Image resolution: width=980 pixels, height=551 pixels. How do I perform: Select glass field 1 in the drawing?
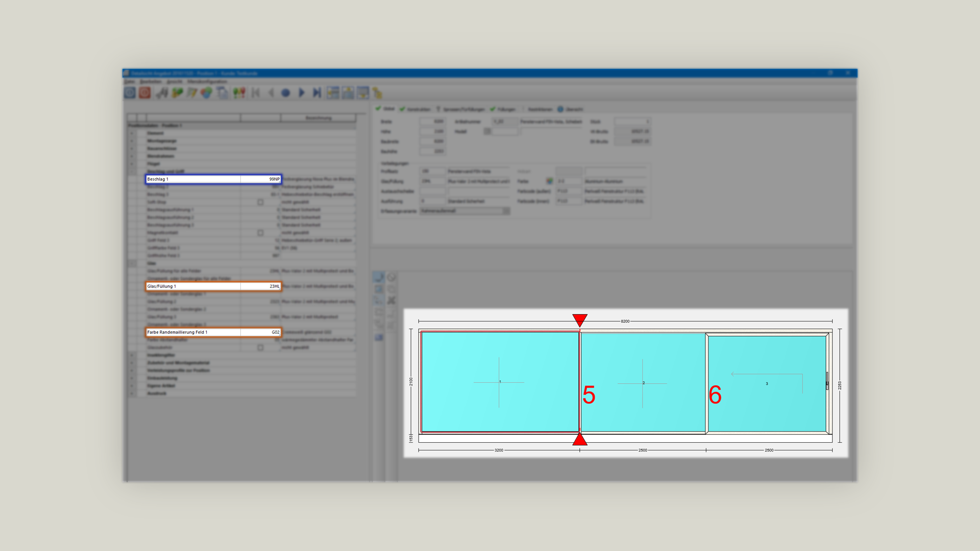point(500,382)
